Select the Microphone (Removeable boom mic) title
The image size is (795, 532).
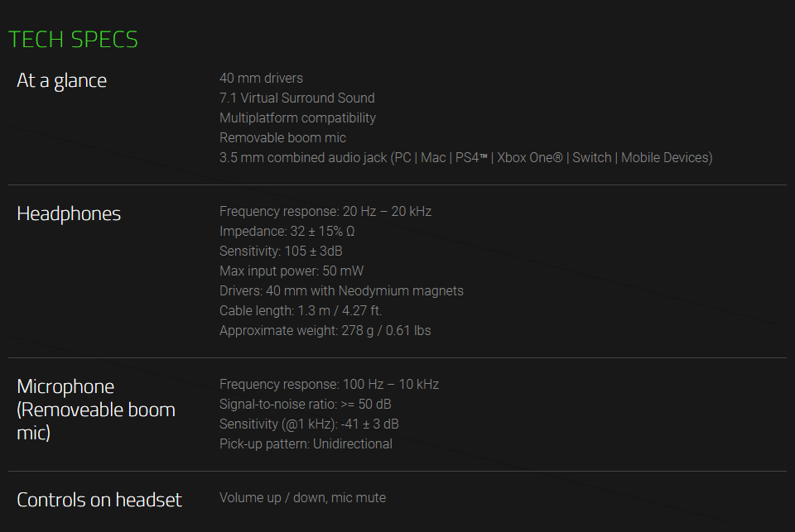[96, 410]
